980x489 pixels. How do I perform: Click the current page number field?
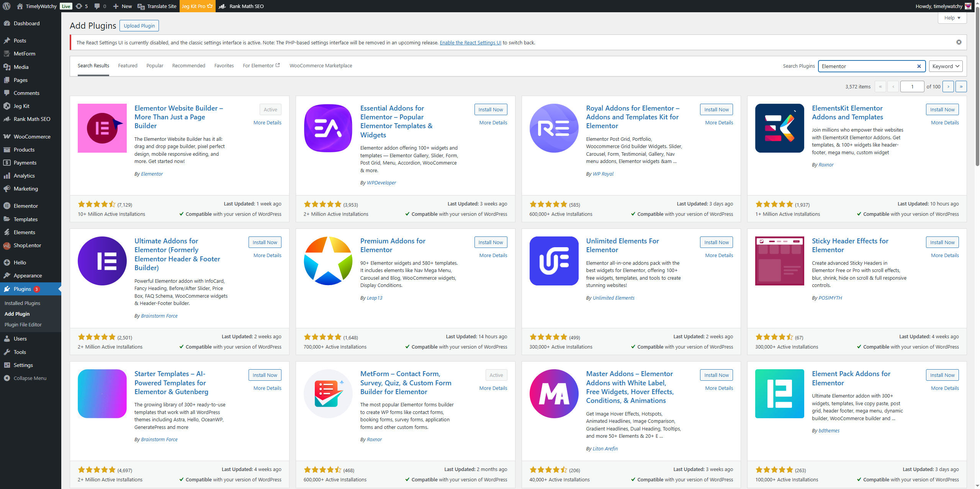[x=912, y=86]
